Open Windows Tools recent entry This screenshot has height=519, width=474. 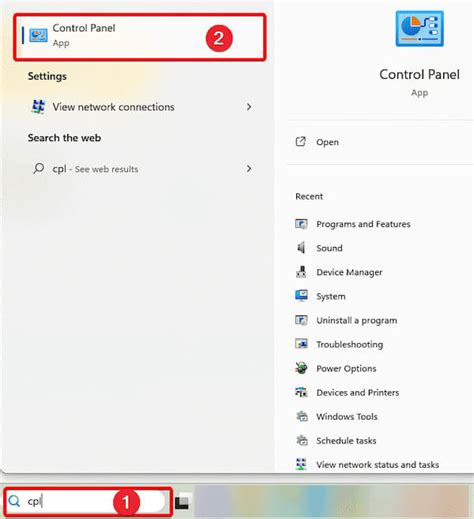pyautogui.click(x=347, y=416)
